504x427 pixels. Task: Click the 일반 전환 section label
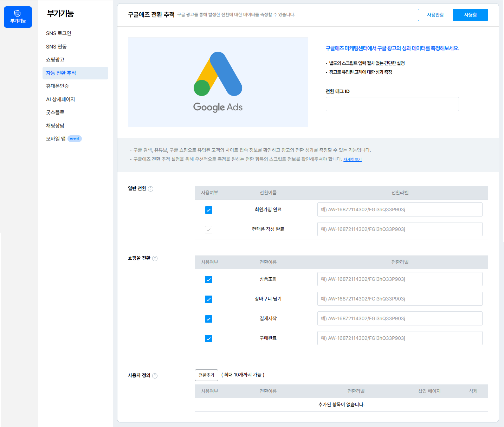137,188
